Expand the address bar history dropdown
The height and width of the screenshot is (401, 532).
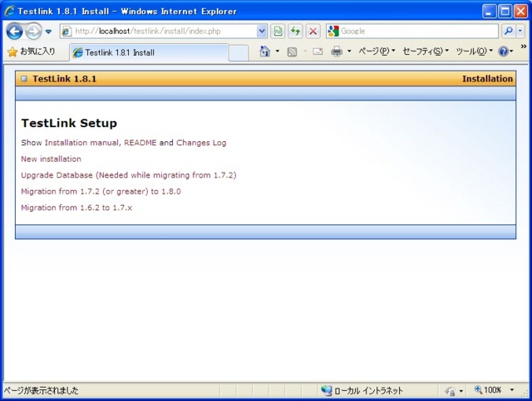(262, 32)
